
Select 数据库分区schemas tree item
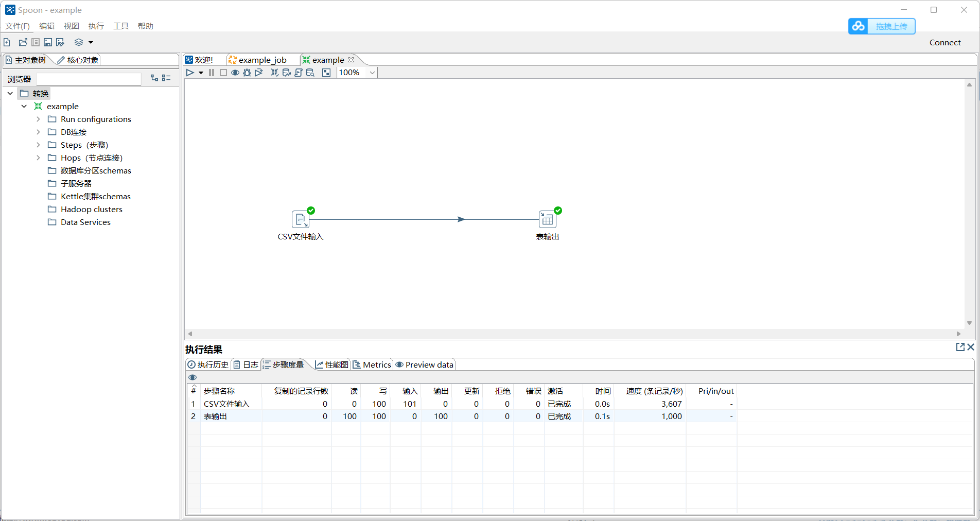[96, 170]
